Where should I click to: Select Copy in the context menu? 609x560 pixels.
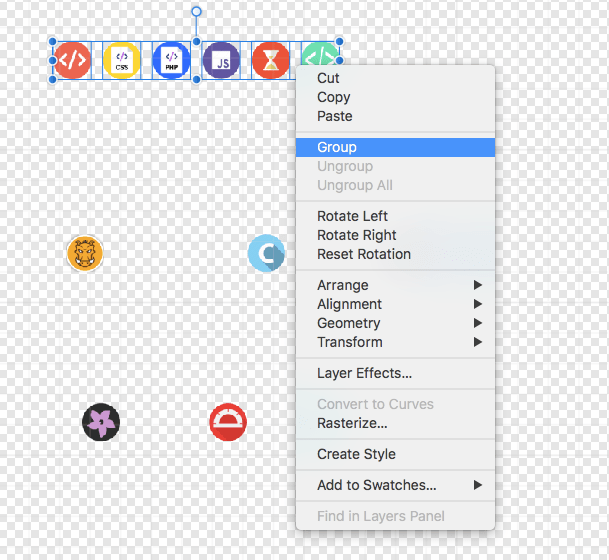[333, 97]
